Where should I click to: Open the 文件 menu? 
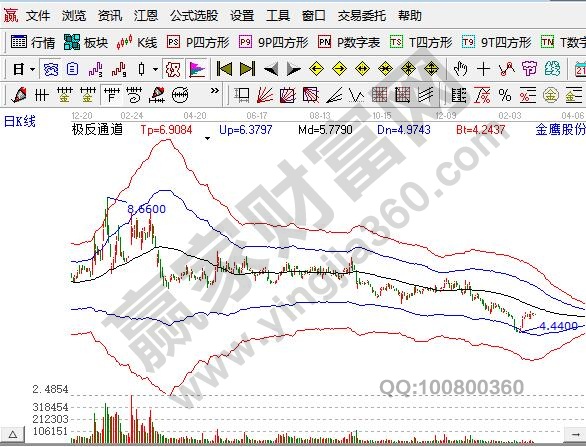click(x=38, y=16)
